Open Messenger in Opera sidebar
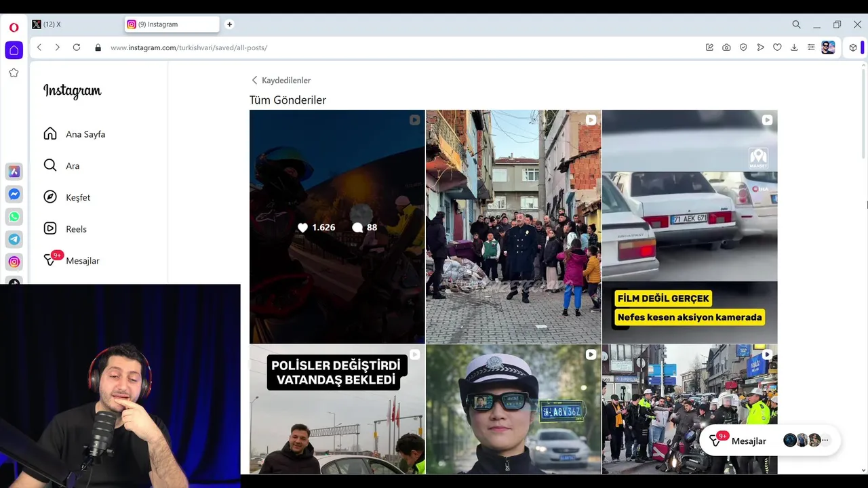This screenshot has height=488, width=868. [14, 194]
